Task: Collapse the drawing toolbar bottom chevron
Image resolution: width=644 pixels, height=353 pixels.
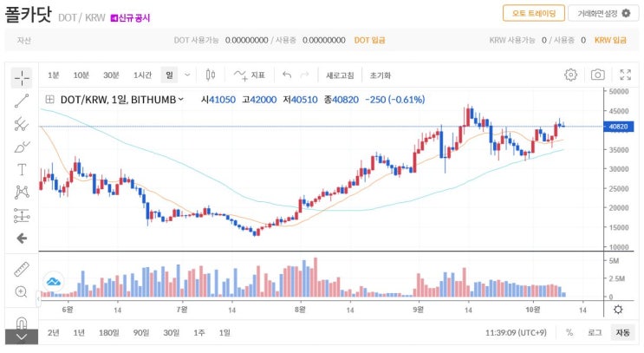Action: pos(22,337)
